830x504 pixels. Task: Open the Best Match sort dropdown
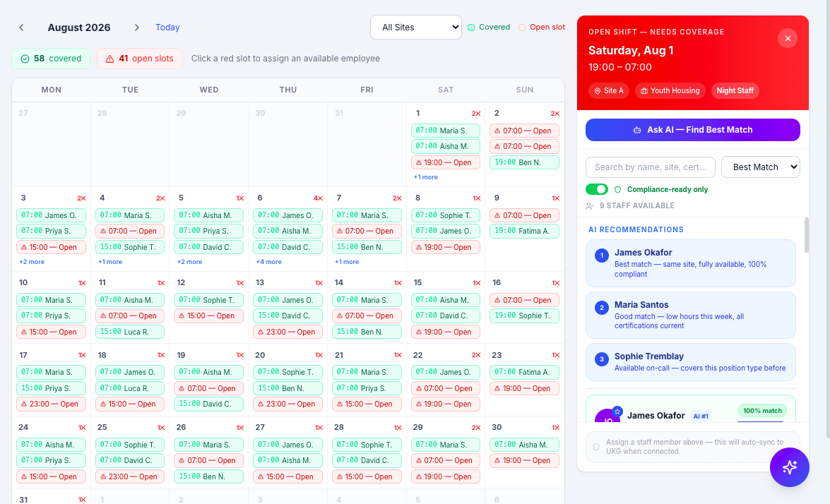760,167
